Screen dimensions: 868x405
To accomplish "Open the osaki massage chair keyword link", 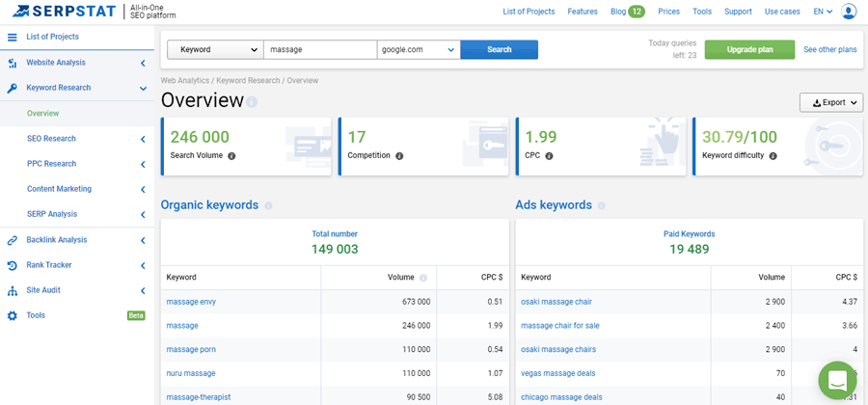I will 556,302.
